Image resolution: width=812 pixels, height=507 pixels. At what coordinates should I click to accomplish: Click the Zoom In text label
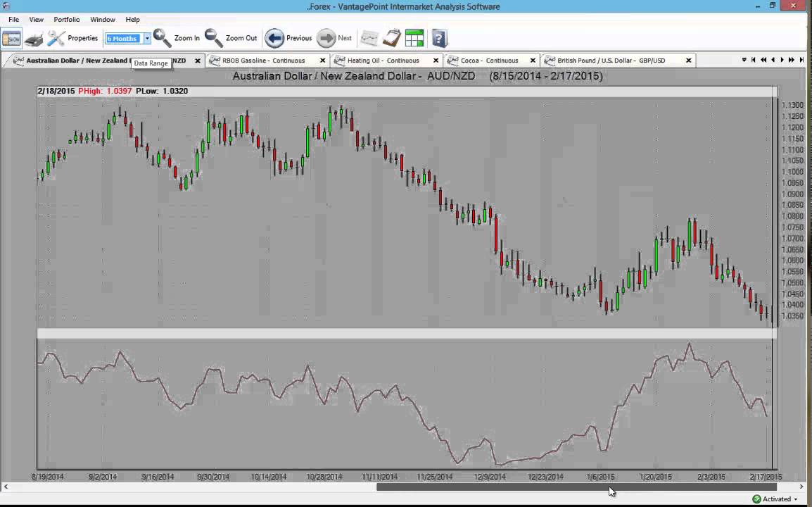pos(187,38)
